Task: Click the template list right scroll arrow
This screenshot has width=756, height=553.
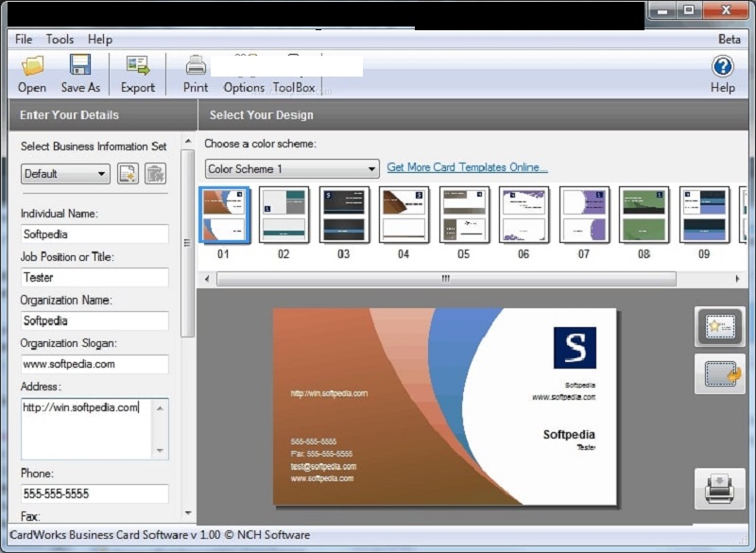Action: (737, 279)
